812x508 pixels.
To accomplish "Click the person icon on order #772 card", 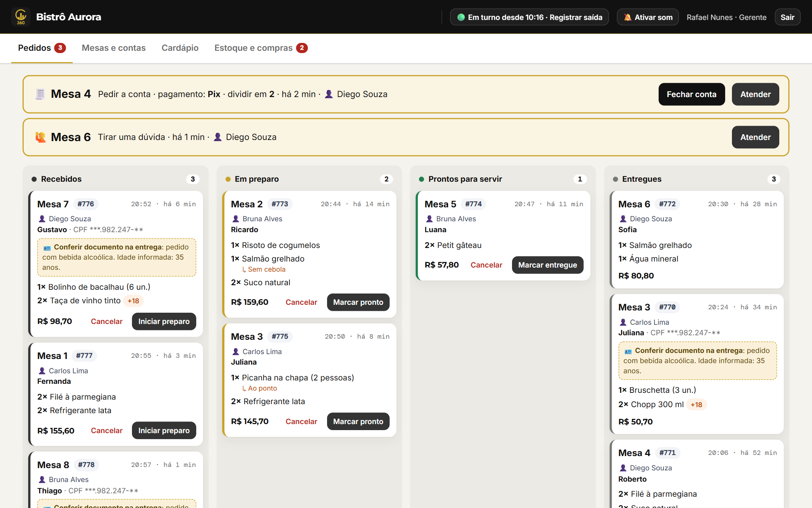I will pyautogui.click(x=623, y=219).
